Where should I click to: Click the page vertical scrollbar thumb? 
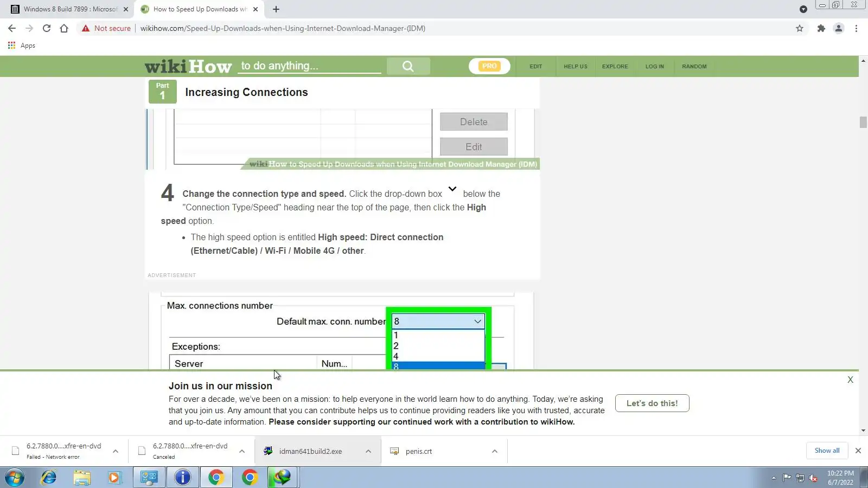(x=863, y=123)
